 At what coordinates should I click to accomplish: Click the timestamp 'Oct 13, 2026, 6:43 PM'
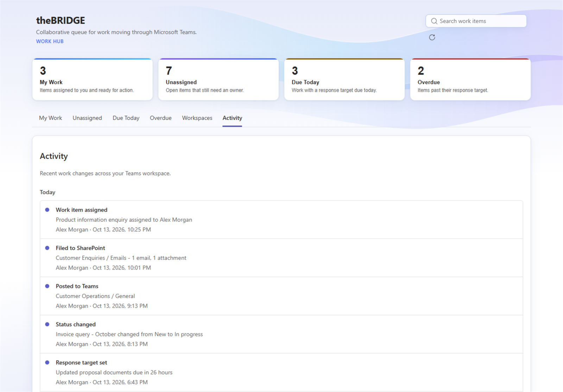pyautogui.click(x=120, y=382)
